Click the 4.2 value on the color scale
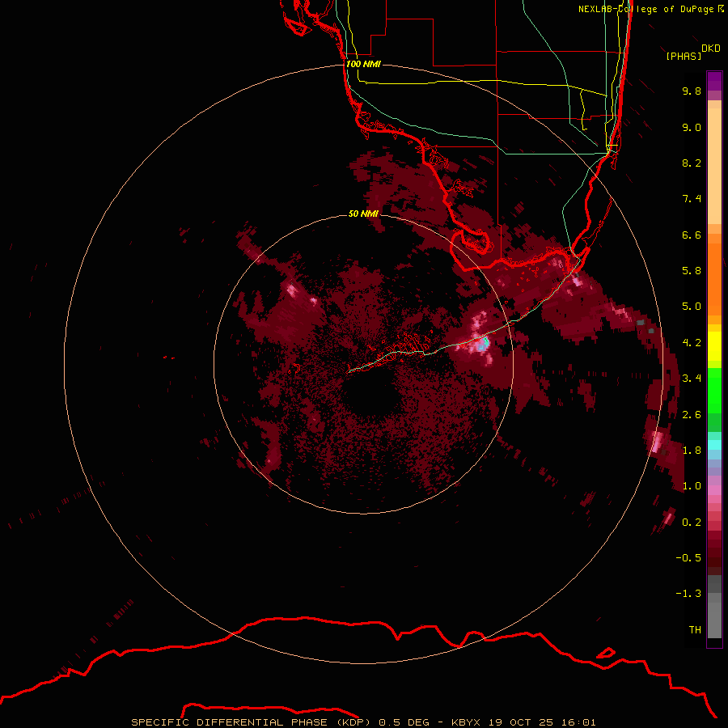Viewport: 728px width, 728px height. pyautogui.click(x=692, y=343)
